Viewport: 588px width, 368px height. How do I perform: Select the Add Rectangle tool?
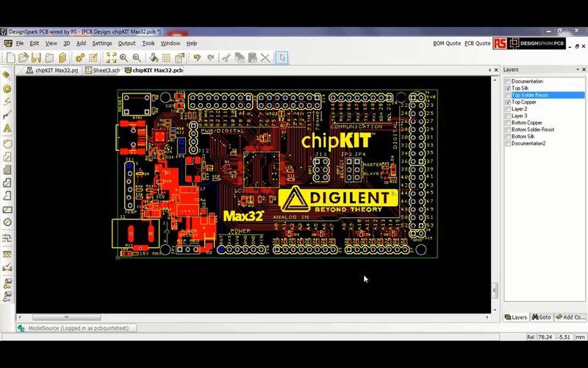[7, 210]
